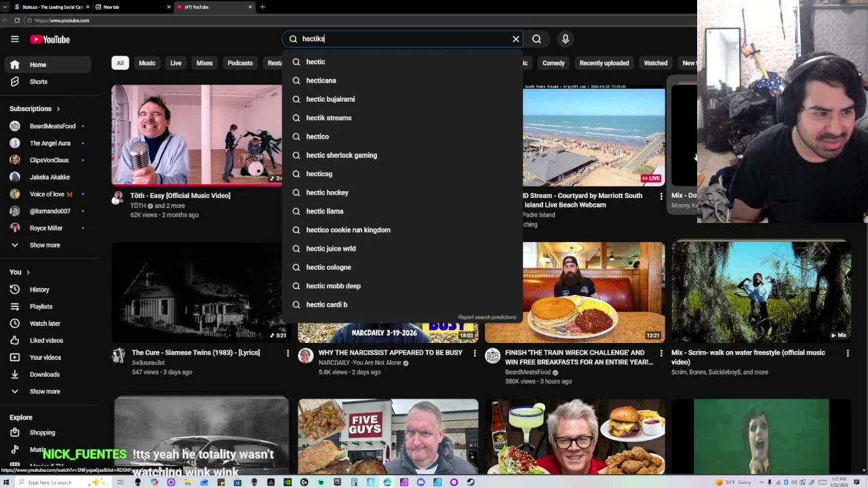Open options for Scrim mix video
Viewport: 868px width, 488px height.
point(848,353)
